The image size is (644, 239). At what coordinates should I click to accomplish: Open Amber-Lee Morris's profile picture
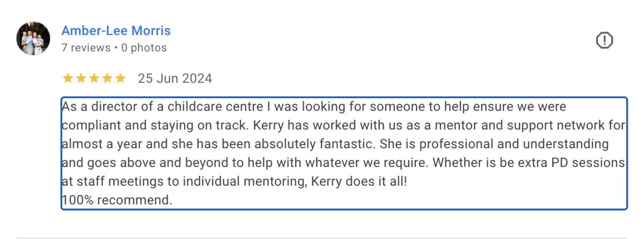(x=33, y=39)
